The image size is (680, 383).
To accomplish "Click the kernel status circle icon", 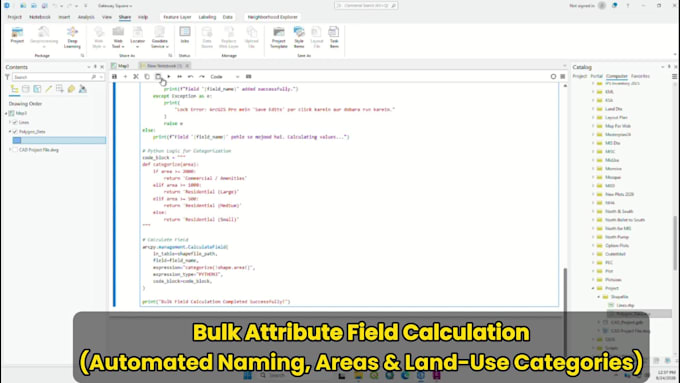I will [553, 77].
